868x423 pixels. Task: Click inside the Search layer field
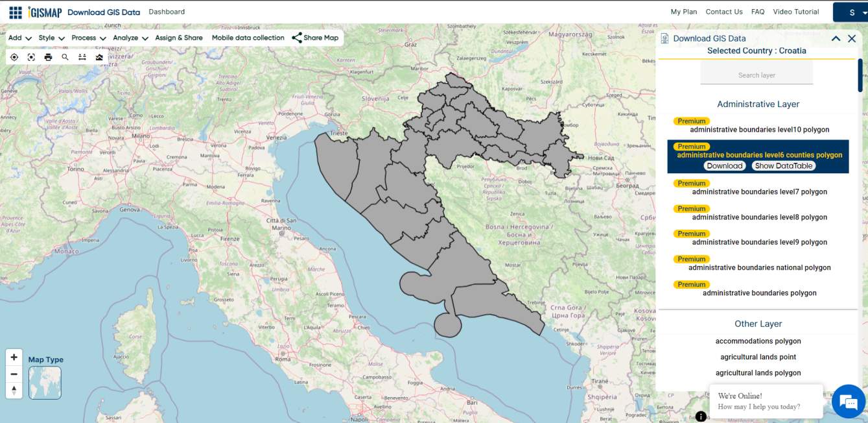pos(756,75)
